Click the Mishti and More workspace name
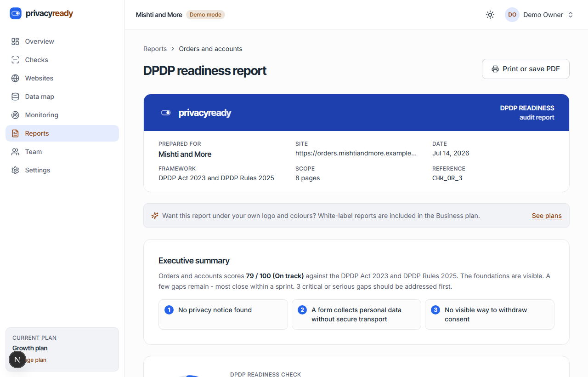This screenshot has height=377, width=588. click(159, 15)
